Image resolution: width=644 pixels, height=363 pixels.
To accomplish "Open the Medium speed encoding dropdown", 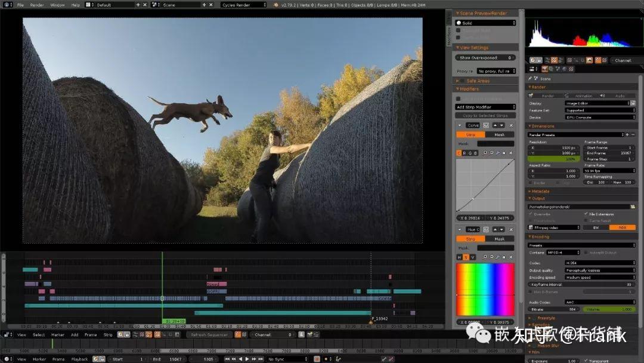I will pos(600,278).
